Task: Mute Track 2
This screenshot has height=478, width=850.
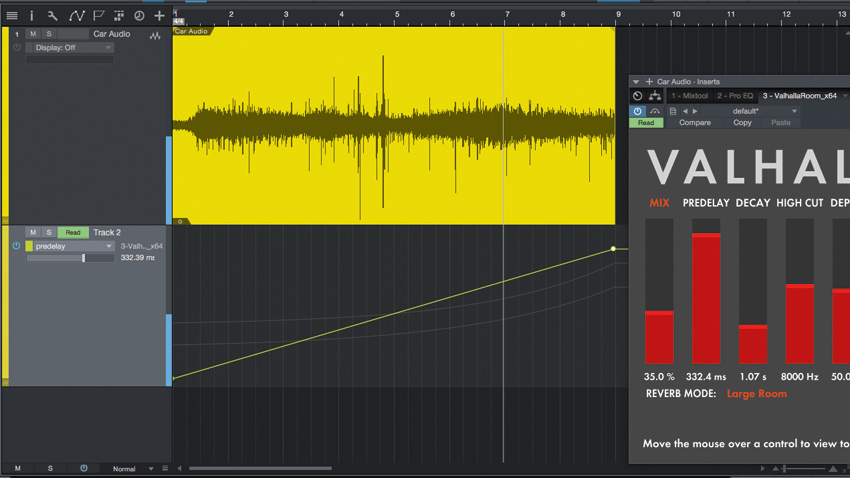Action: (x=33, y=232)
